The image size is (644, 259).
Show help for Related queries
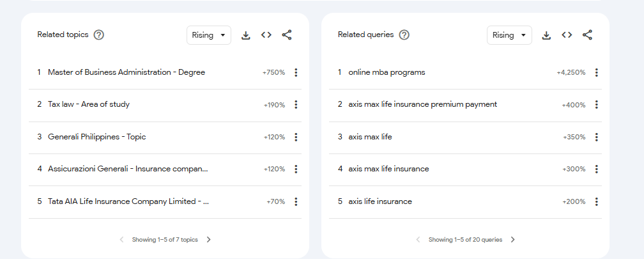404,35
